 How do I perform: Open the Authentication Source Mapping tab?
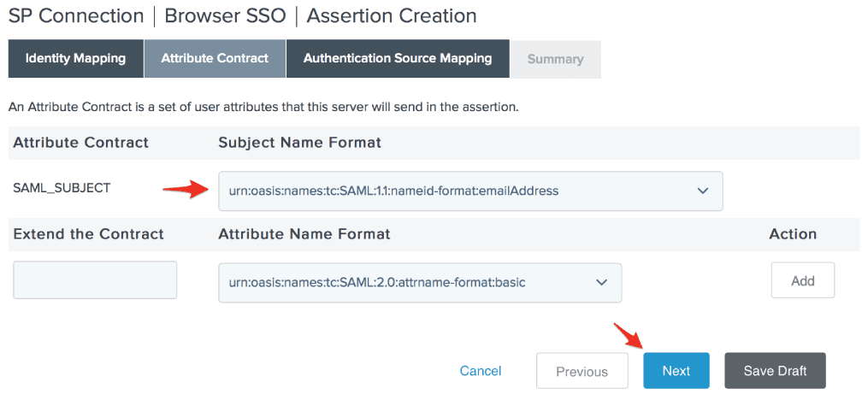[398, 59]
